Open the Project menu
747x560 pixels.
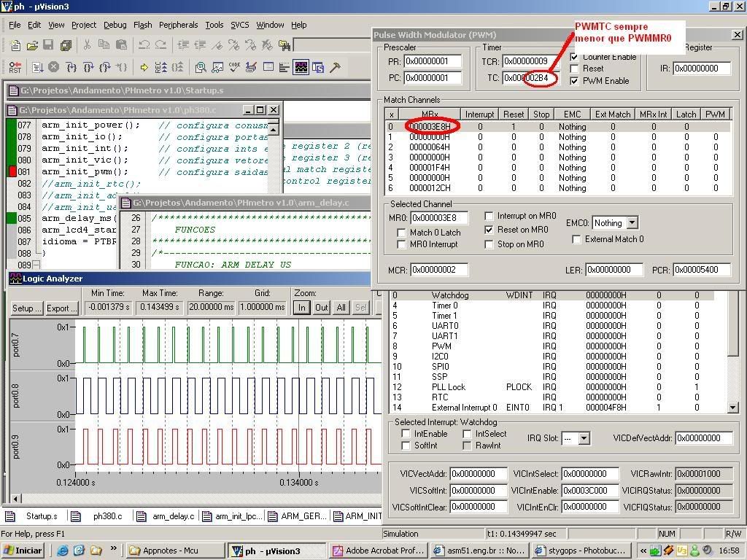84,25
